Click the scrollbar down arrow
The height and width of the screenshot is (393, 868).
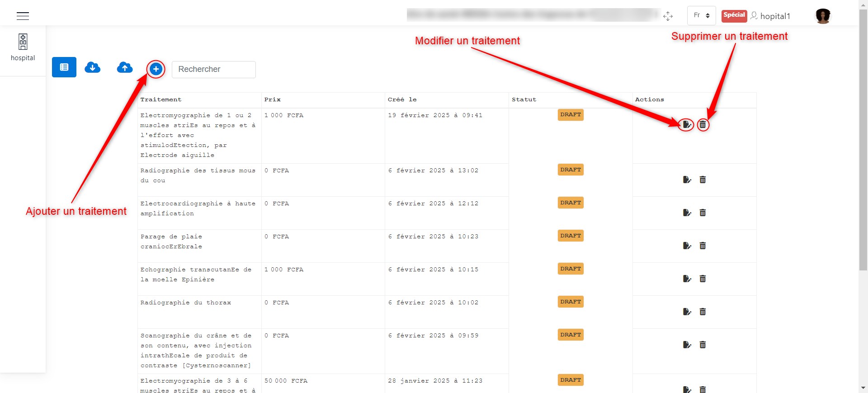(x=863, y=388)
